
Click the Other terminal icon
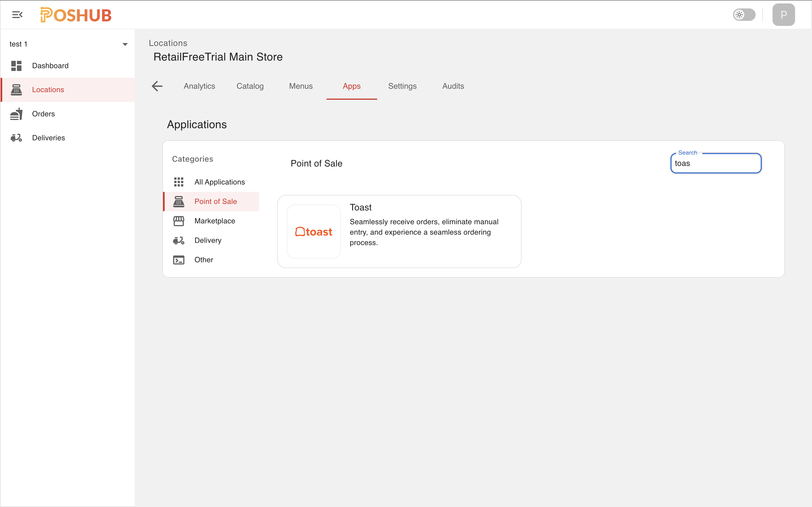(x=179, y=259)
